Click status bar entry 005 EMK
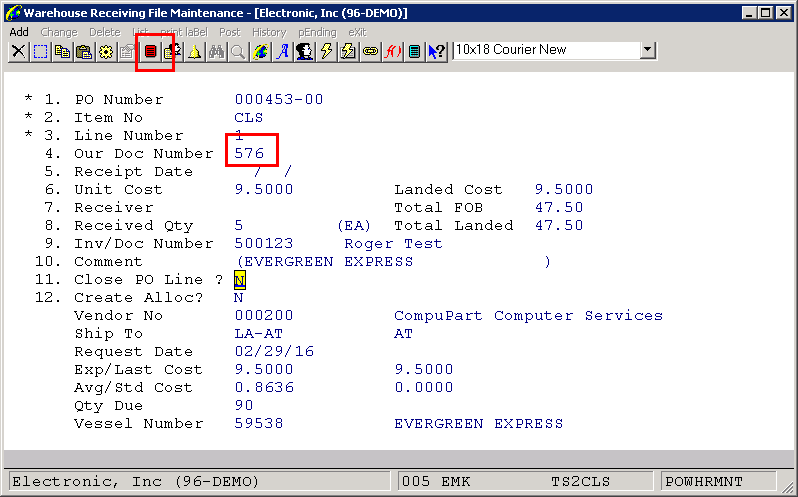 436,481
